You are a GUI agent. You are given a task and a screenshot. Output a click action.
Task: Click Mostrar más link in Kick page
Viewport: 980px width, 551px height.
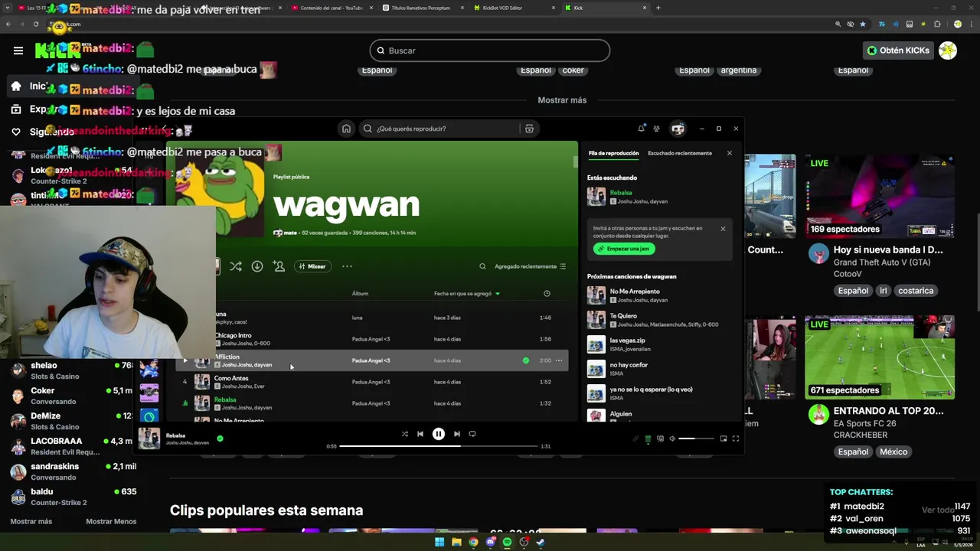click(562, 100)
